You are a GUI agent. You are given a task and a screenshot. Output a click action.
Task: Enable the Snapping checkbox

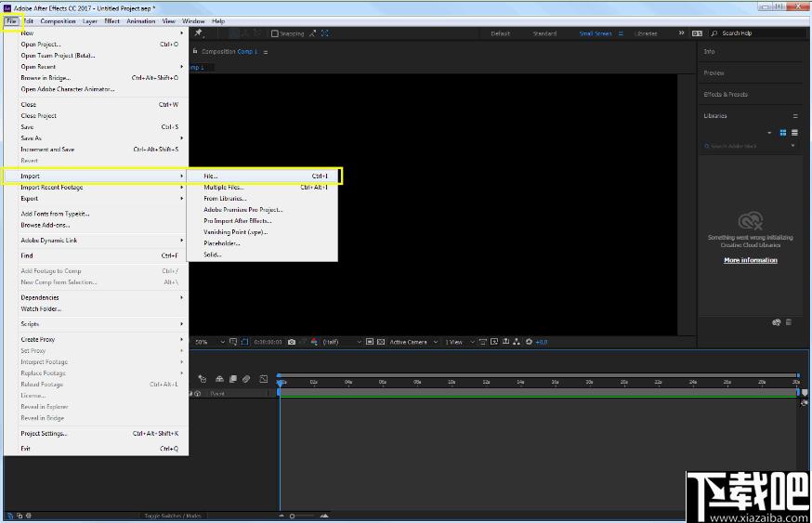[x=275, y=33]
